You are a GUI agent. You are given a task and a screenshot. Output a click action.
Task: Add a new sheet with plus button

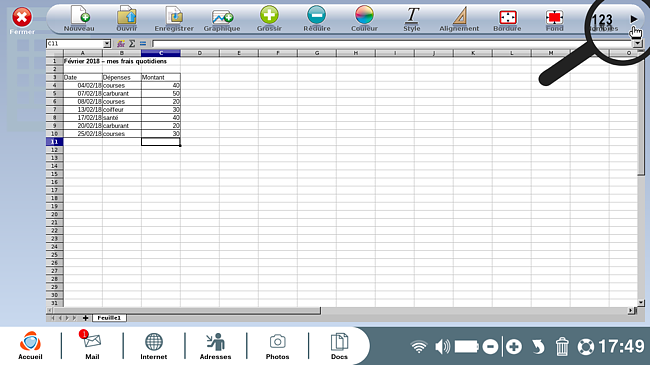click(x=85, y=318)
